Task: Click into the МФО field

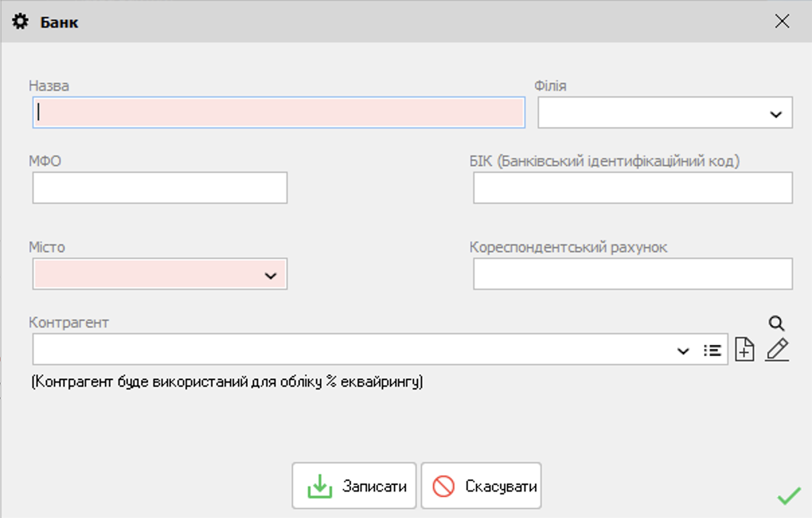Action: (160, 188)
